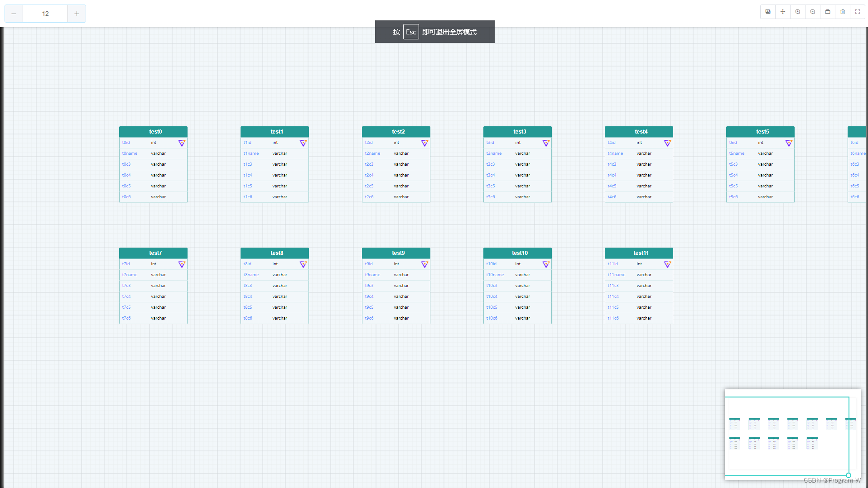868x488 pixels.
Task: Select the move/pan arrows tool
Action: pos(783,12)
